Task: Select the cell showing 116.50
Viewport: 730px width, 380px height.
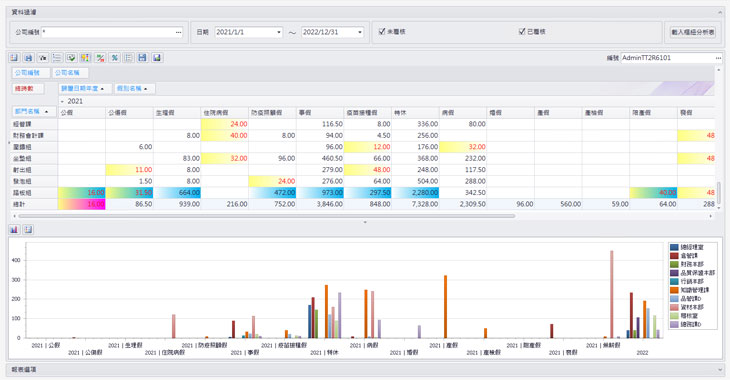Action: coord(320,124)
